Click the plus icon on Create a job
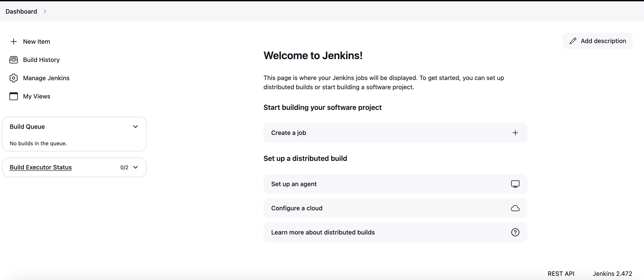The height and width of the screenshot is (280, 644). pyautogui.click(x=515, y=133)
